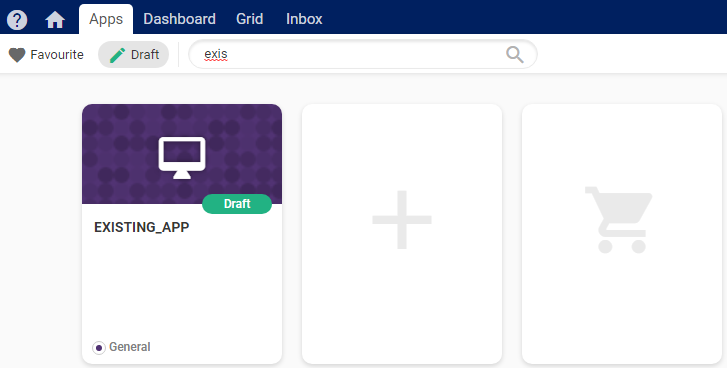
Task: Select the Apps tab
Action: coord(106,19)
